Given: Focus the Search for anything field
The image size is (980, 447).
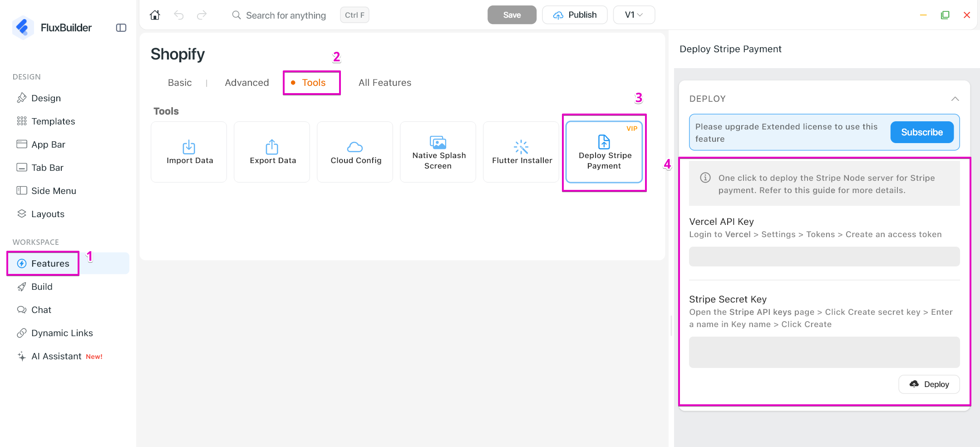Looking at the screenshot, I should point(286,15).
